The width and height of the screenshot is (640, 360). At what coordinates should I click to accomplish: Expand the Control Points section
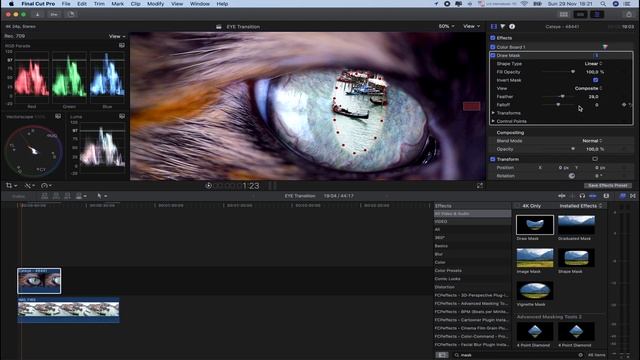(x=493, y=121)
